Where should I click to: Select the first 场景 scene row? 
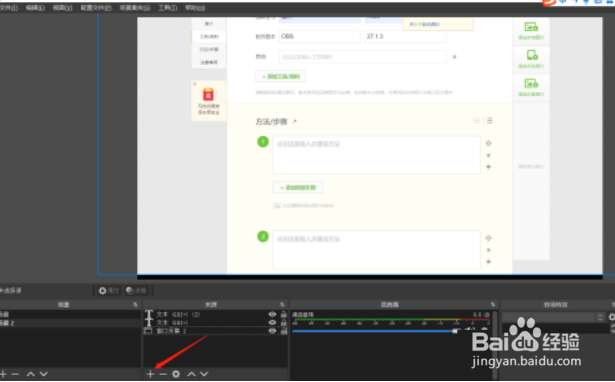70,315
